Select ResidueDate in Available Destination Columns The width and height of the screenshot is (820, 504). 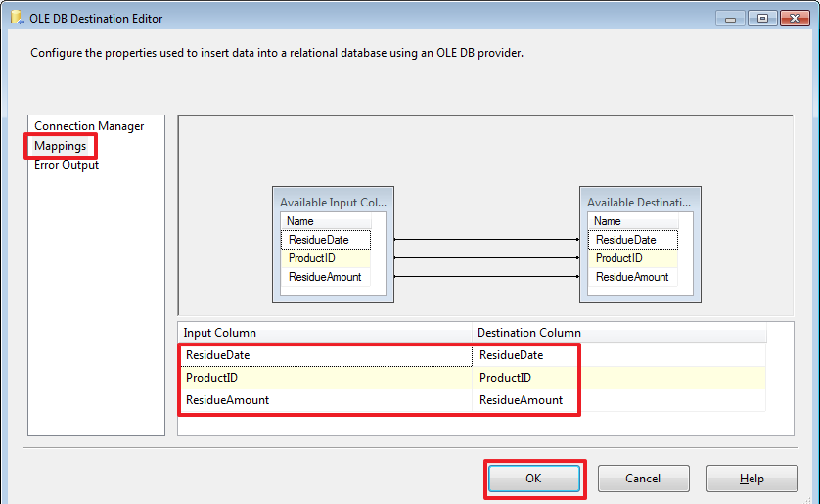633,240
